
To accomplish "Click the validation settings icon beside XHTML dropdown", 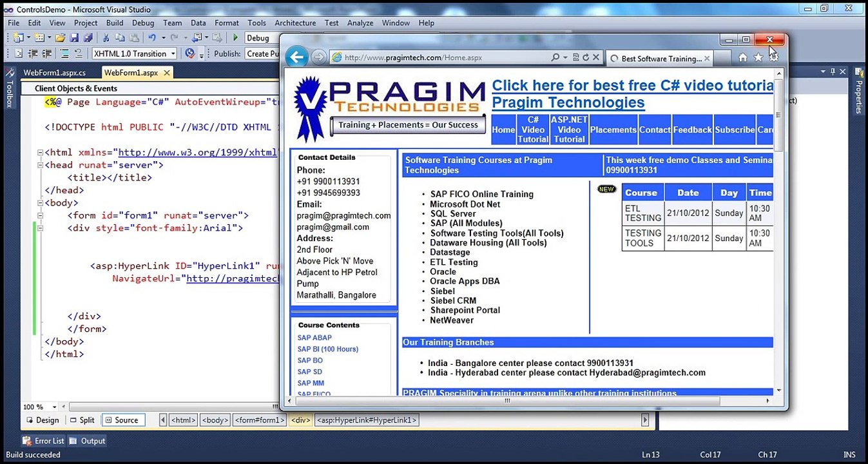I will (189, 53).
